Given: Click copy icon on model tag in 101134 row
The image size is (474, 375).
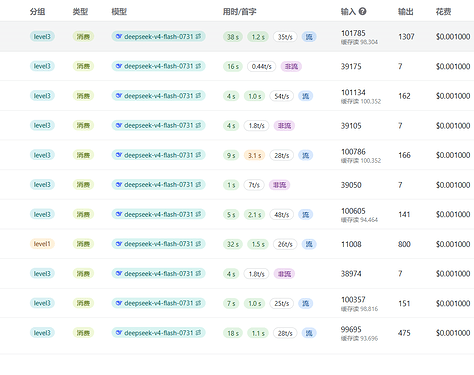Looking at the screenshot, I should (x=199, y=96).
